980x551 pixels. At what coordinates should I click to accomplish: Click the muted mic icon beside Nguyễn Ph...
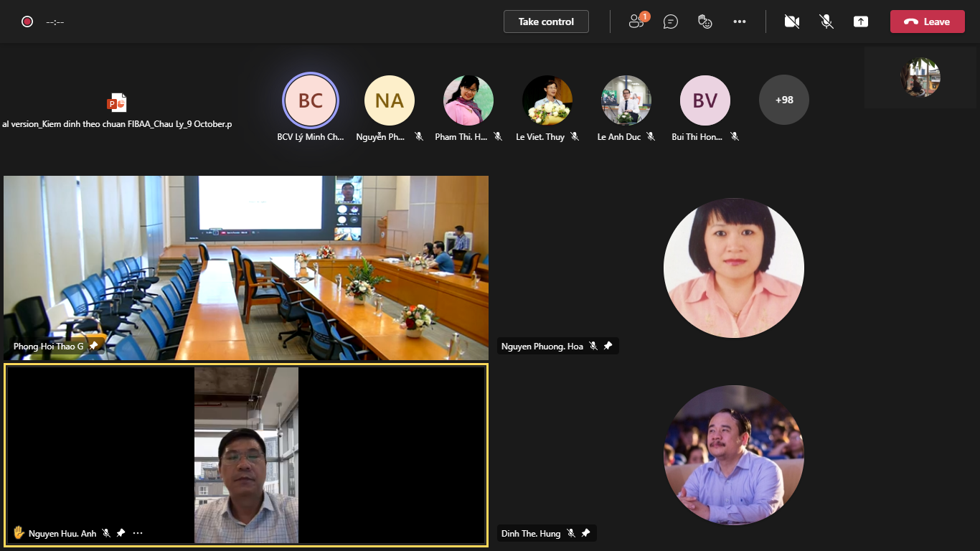[x=419, y=136]
